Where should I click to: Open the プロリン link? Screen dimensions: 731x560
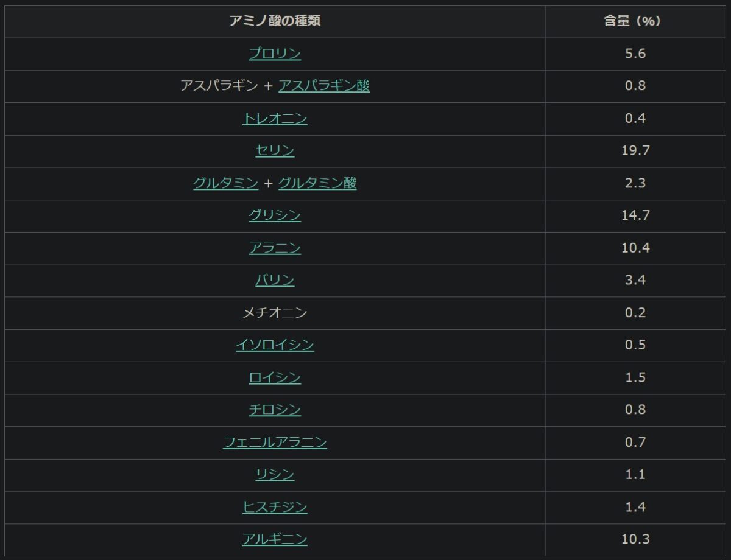click(x=275, y=54)
